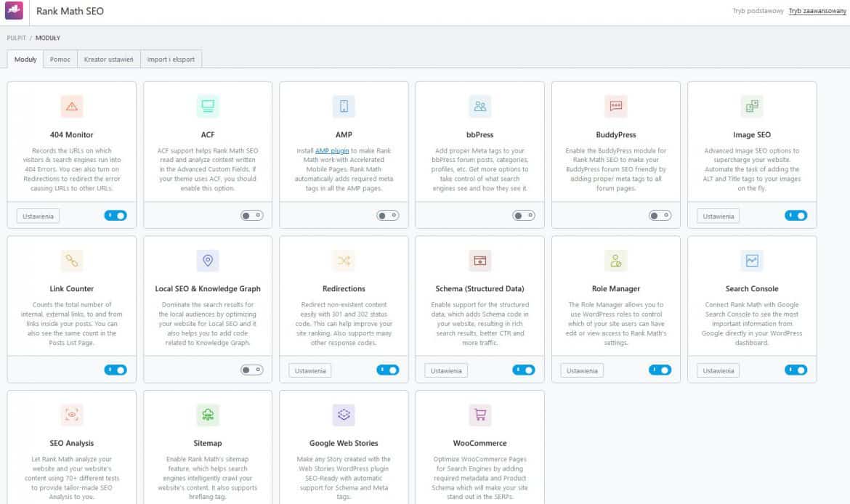Click the WooCommerce module title
The height and width of the screenshot is (504, 850).
[x=479, y=443]
